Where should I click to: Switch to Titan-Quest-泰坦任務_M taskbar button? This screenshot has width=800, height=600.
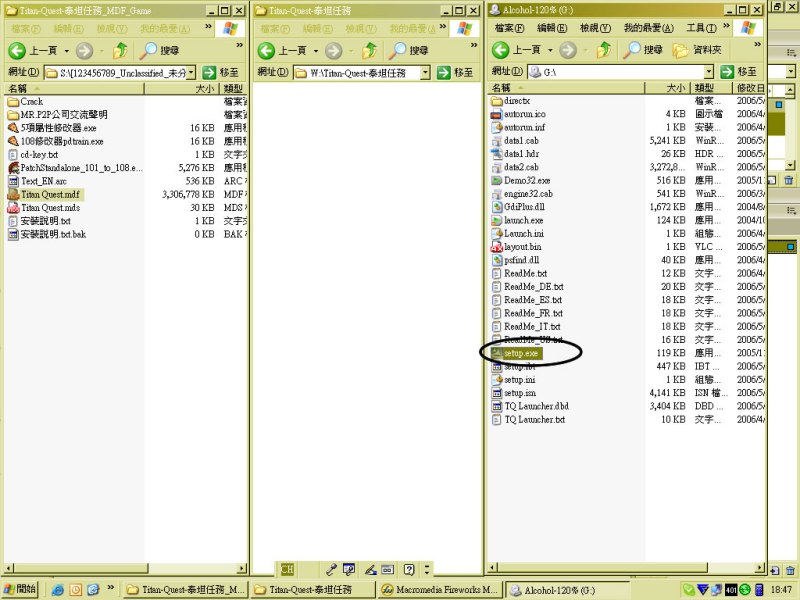pyautogui.click(x=186, y=590)
